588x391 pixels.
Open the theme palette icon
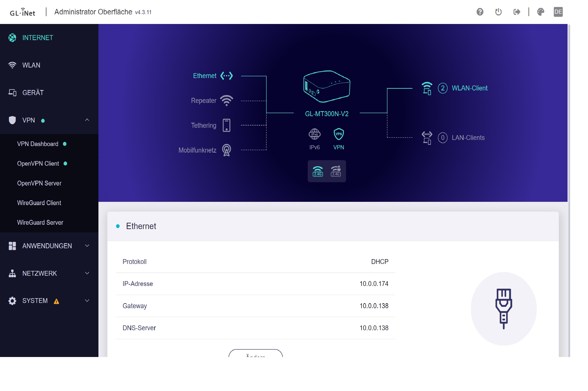(x=540, y=12)
